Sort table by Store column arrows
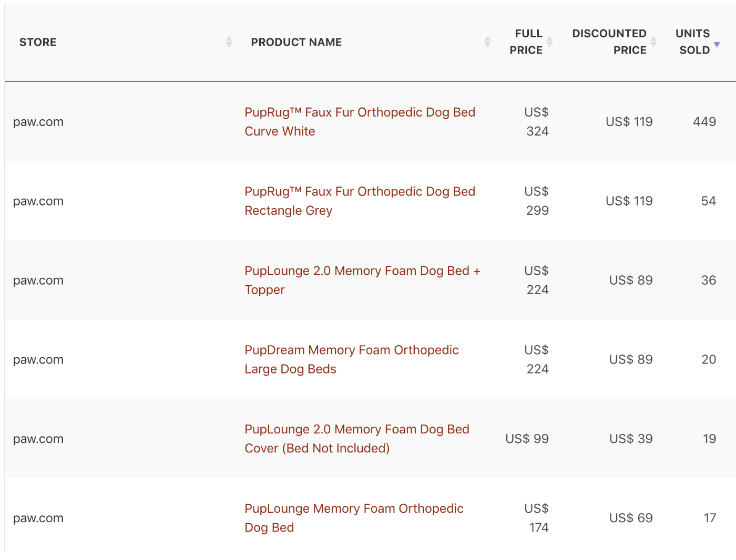736x560 pixels. click(229, 42)
